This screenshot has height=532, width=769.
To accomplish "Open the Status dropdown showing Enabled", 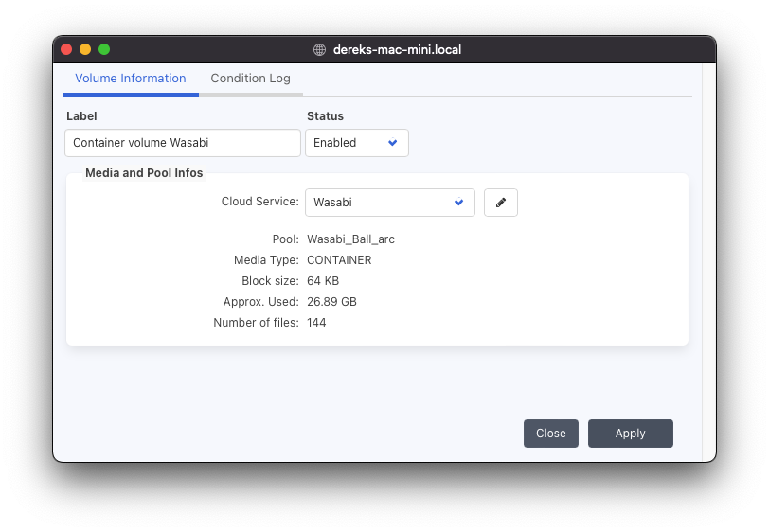I will click(x=356, y=143).
